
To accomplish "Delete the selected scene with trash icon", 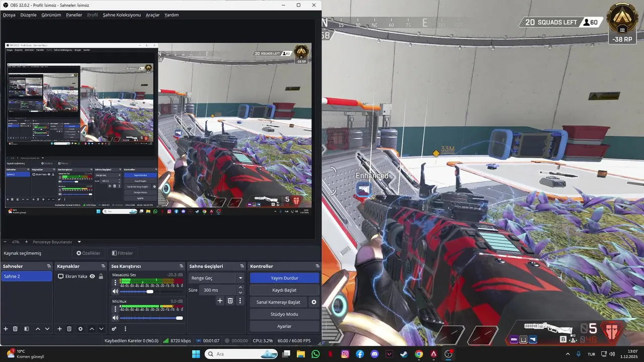I will click(x=15, y=329).
